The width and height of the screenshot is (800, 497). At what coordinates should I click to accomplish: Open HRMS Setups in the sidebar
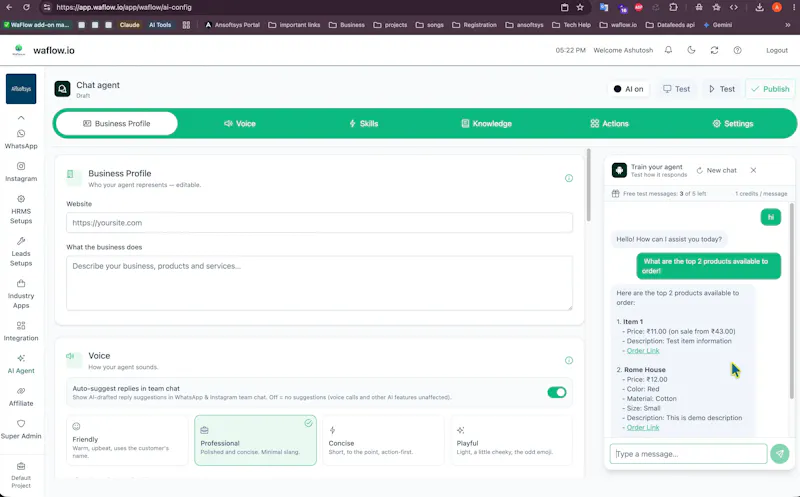[21, 209]
